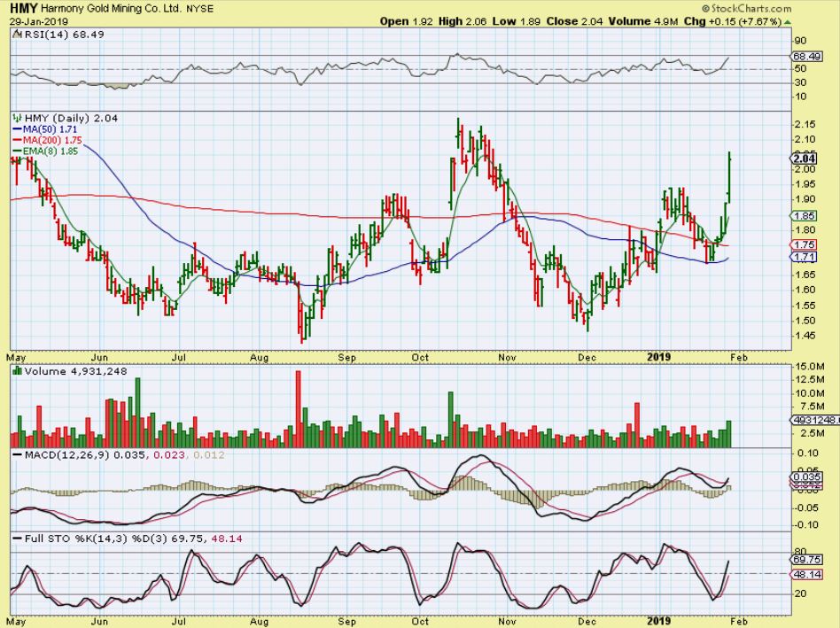Viewport: 840px width, 628px height.
Task: Click the bar icon beside the Volume label
Action: [17, 370]
